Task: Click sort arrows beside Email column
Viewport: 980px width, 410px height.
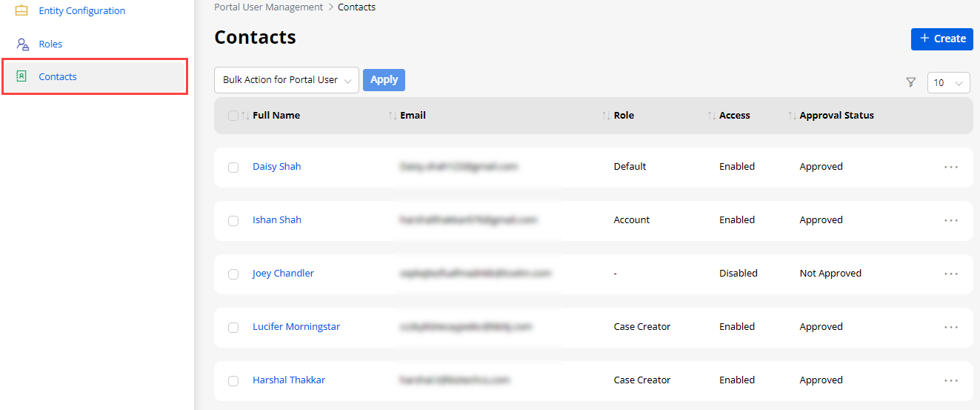Action: pos(393,116)
